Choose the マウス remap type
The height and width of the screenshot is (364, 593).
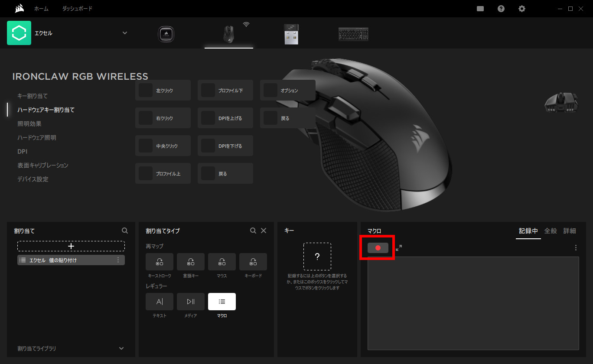pyautogui.click(x=222, y=262)
